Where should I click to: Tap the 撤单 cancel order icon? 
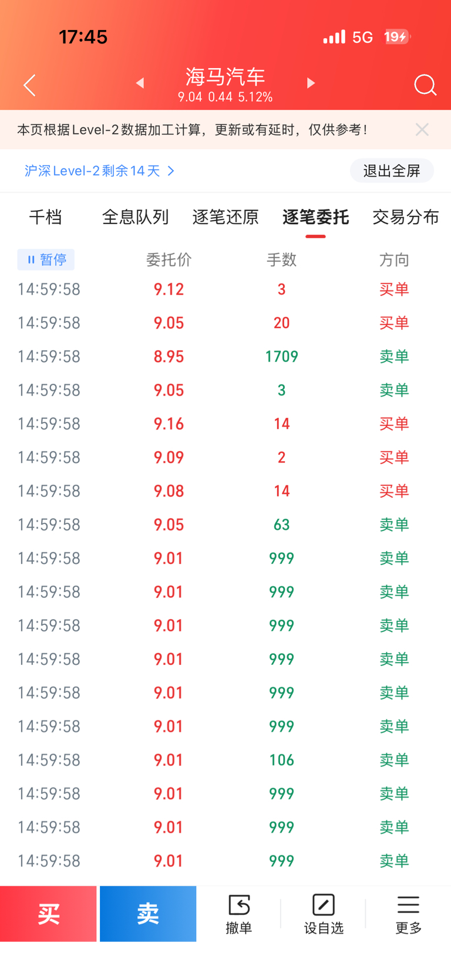[x=239, y=914]
